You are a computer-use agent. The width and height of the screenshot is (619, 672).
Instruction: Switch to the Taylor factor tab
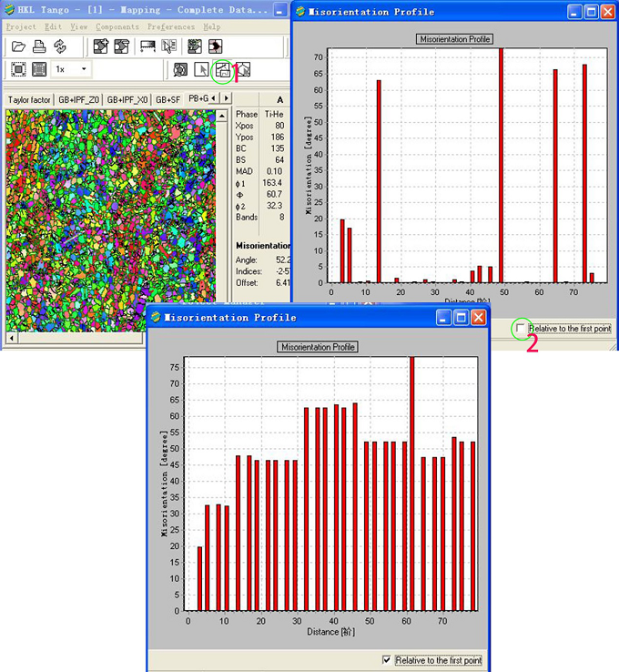click(29, 98)
